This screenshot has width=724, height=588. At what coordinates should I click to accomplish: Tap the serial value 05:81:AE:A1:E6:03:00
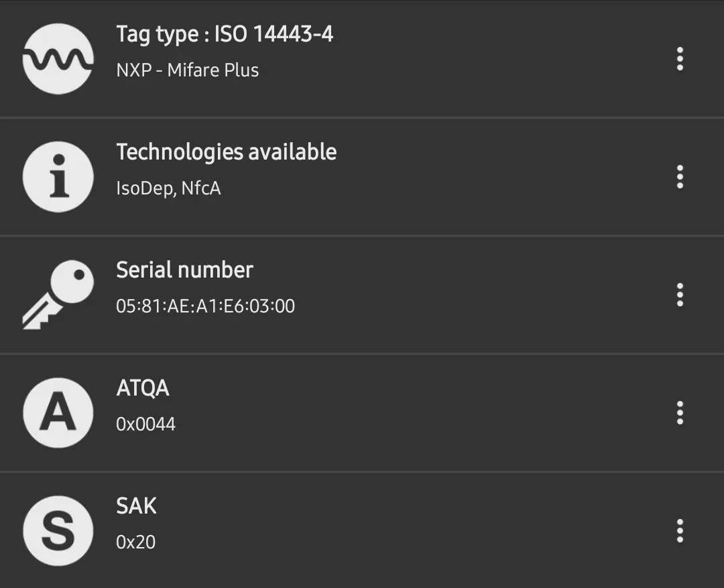pyautogui.click(x=205, y=306)
